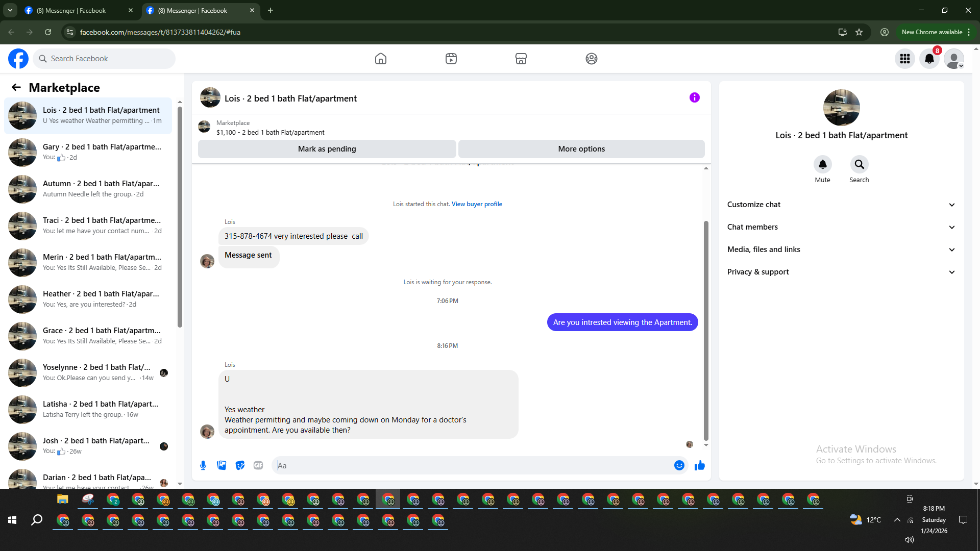Send a thumbs-up like
This screenshot has width=980, height=551.
699,465
